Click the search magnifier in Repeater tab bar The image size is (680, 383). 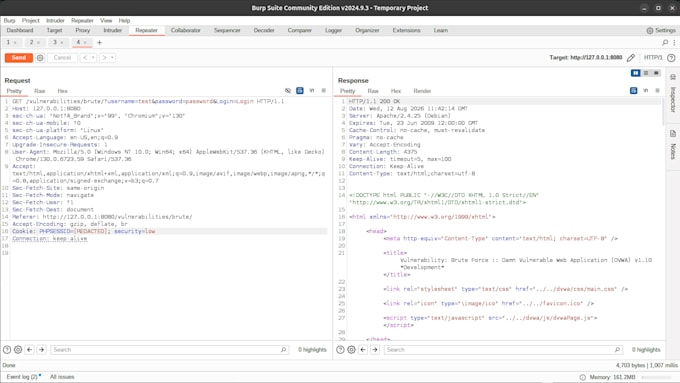[665, 43]
